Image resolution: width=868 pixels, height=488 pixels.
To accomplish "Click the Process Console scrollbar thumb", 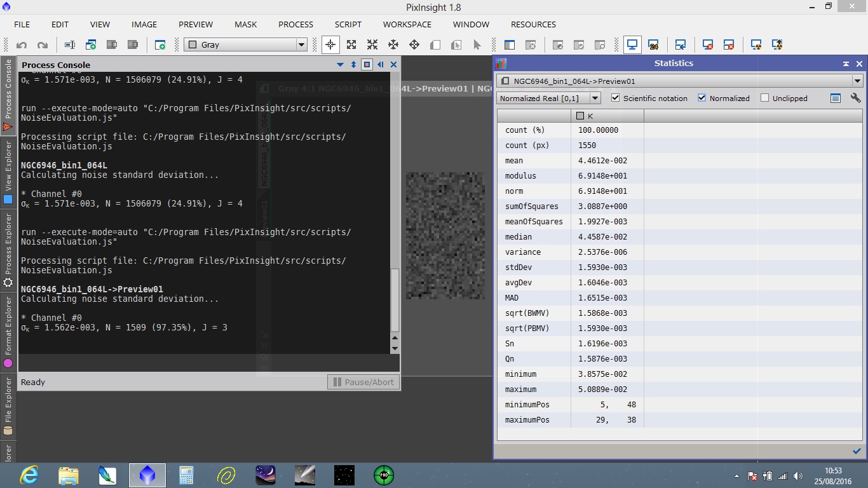I will pos(395,300).
